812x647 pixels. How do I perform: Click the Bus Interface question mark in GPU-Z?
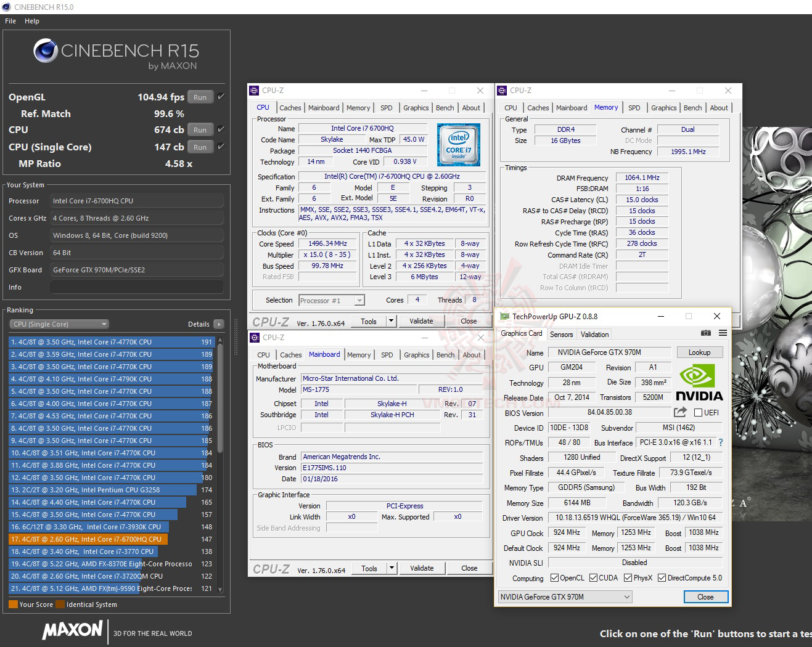click(x=721, y=442)
